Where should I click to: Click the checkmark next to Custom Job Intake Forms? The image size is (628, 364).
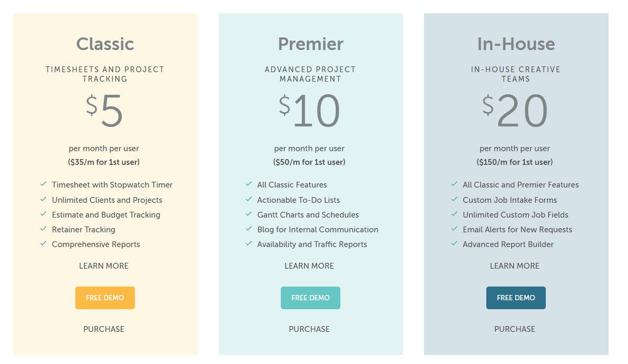pyautogui.click(x=454, y=199)
